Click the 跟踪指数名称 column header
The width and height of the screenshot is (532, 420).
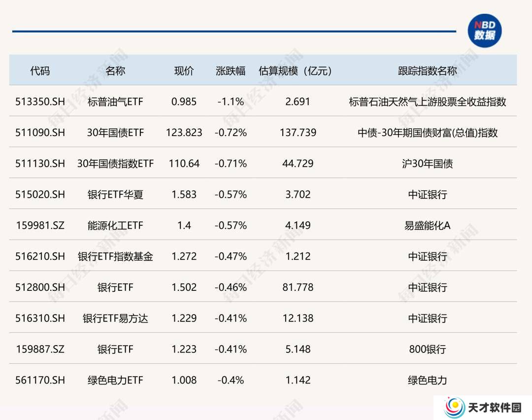point(428,70)
